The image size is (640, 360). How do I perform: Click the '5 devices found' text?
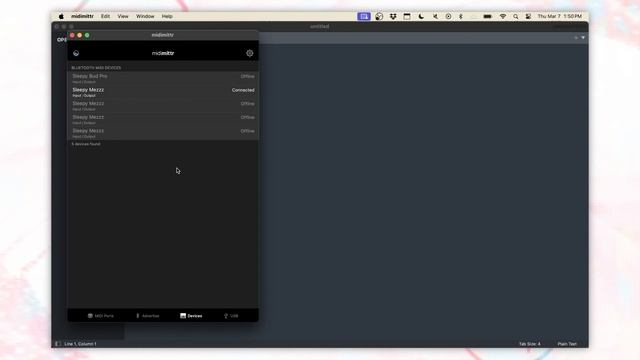(x=86, y=144)
